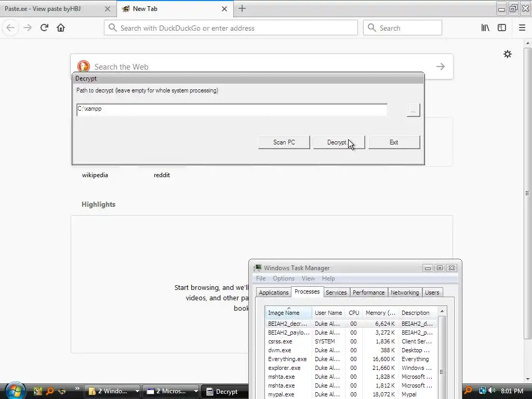Open Task Manager View menu
The image size is (532, 399).
[x=308, y=278]
